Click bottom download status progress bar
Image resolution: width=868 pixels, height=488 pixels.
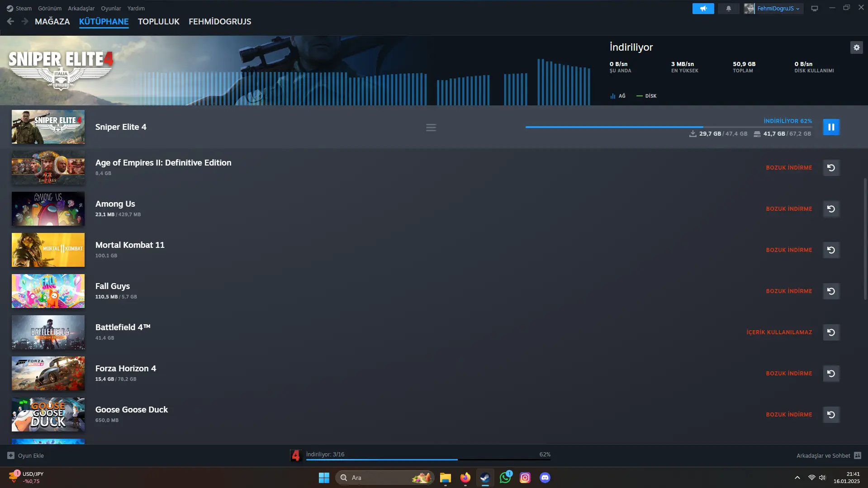[428, 460]
